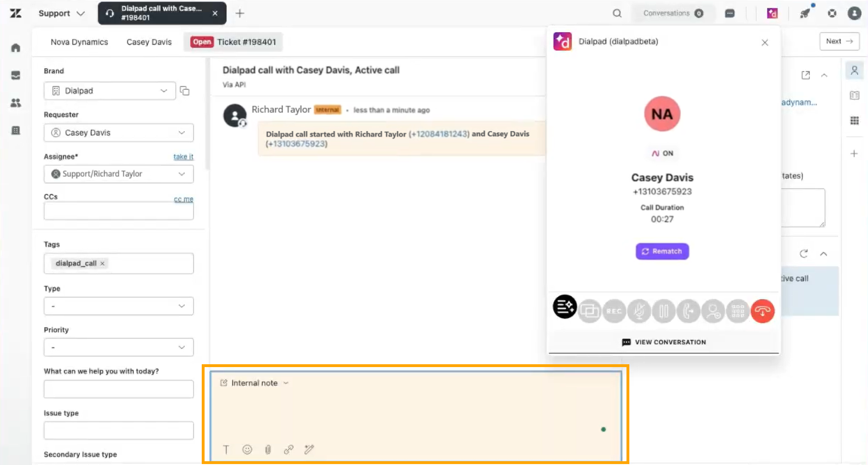Open the Dialpad AI transcript button
The width and height of the screenshot is (868, 465).
pos(565,307)
